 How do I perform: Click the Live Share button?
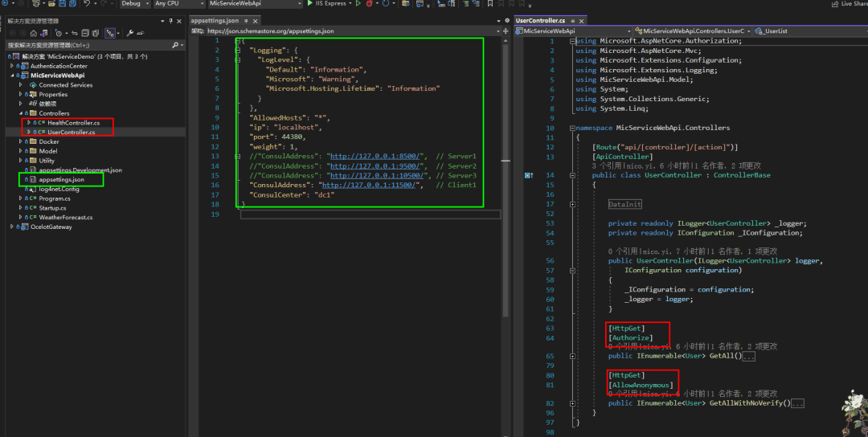pos(850,4)
